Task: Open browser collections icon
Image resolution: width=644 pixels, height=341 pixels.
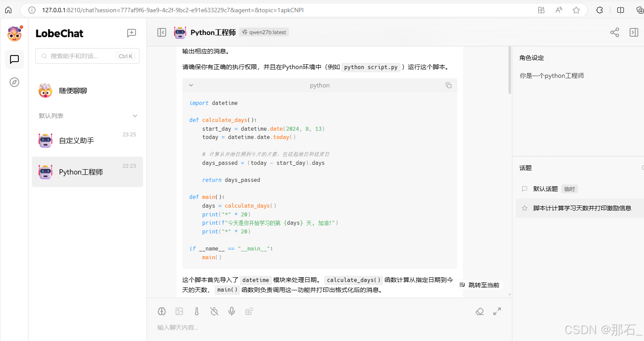Action: (x=640, y=10)
